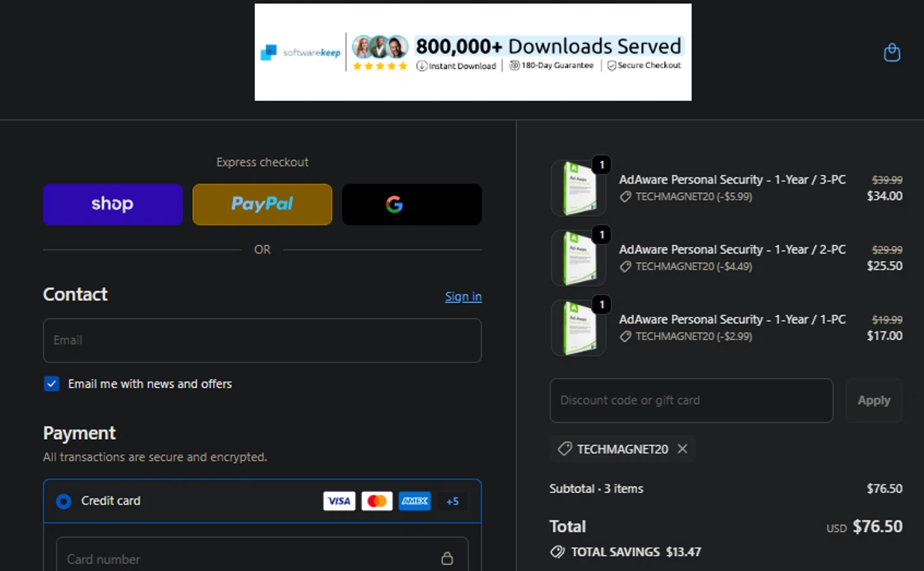Image resolution: width=924 pixels, height=571 pixels.
Task: Remove the TECHMAGNET20 discount code
Action: click(x=683, y=449)
